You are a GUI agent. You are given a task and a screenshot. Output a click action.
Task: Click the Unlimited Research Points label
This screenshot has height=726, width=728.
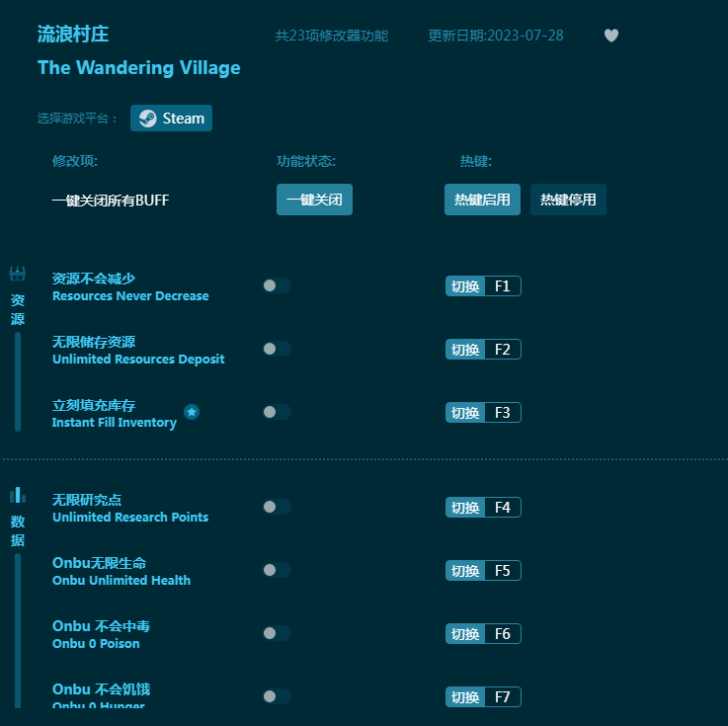click(130, 518)
